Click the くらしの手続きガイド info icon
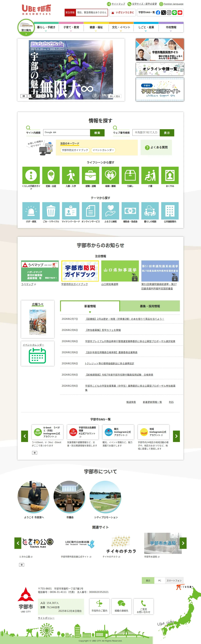 [x=31, y=175]
